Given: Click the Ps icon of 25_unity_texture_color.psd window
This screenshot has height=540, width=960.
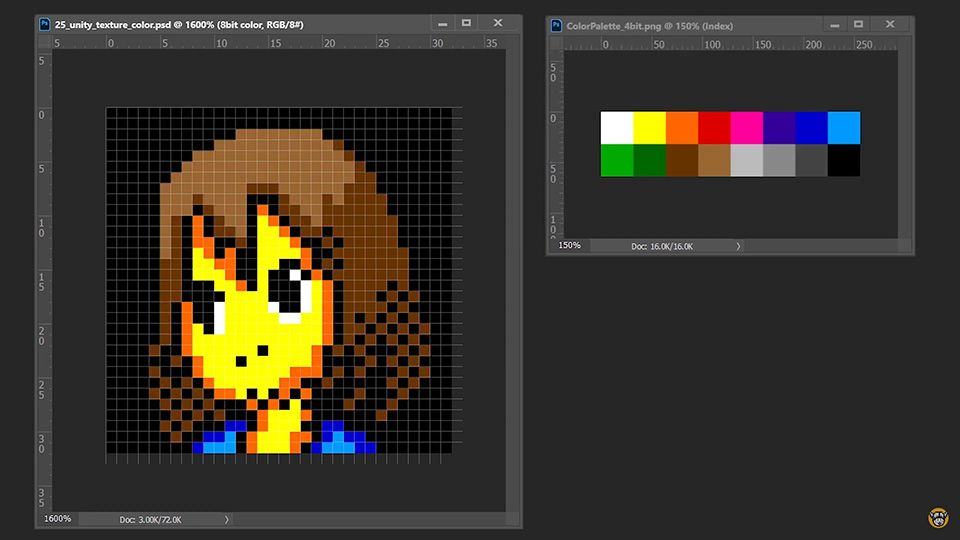Looking at the screenshot, I should point(45,24).
